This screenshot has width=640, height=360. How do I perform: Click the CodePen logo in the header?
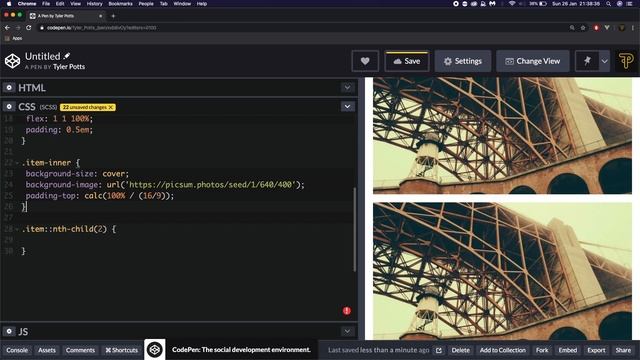pyautogui.click(x=12, y=61)
